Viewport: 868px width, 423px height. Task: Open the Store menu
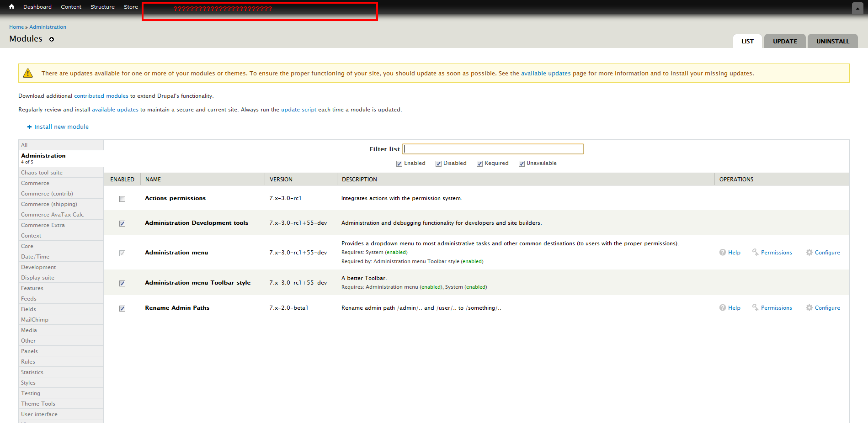tap(131, 7)
